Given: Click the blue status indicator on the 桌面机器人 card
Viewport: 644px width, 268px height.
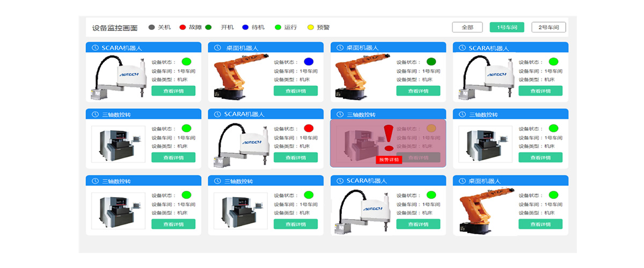Looking at the screenshot, I should pos(309,62).
